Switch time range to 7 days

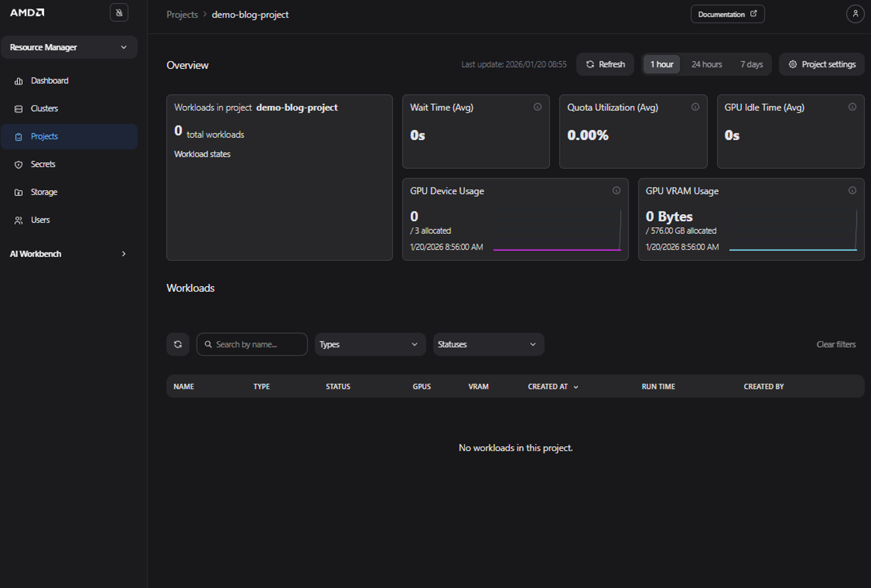pyautogui.click(x=752, y=64)
